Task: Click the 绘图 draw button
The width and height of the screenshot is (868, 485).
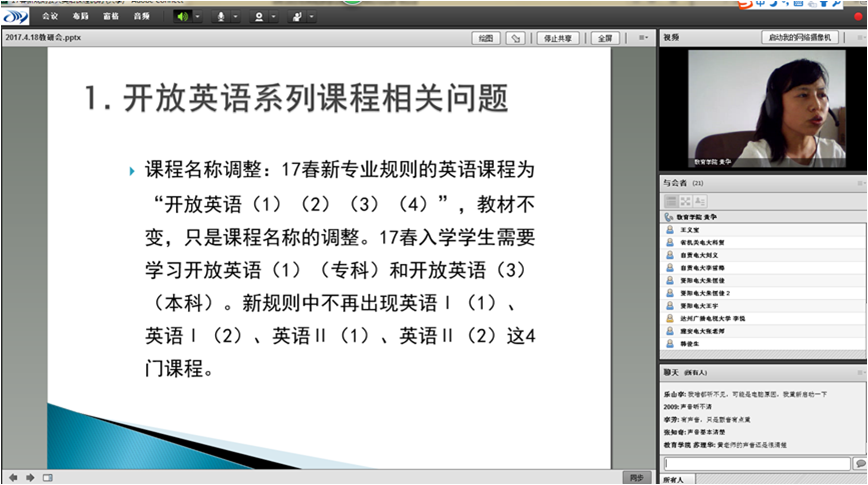Action: [485, 38]
